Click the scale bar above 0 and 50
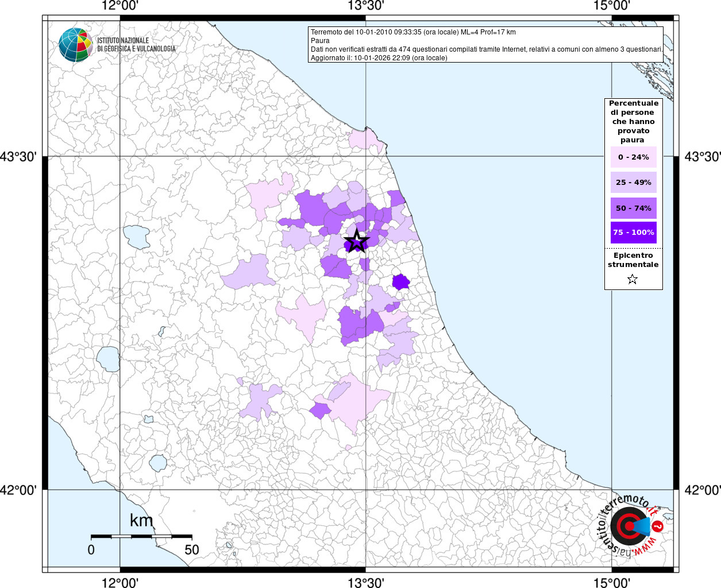721x588 pixels. [x=141, y=536]
